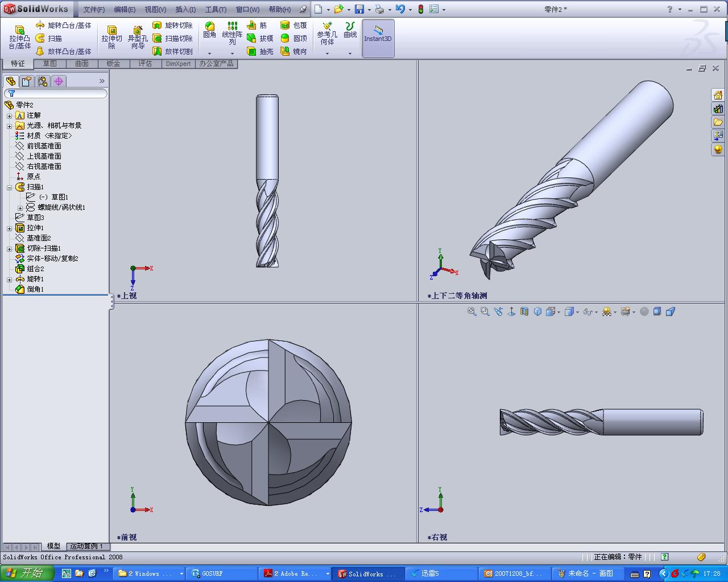Open the 参考几何体 reference geometry tool
Screen dimensions: 728x582
point(327,34)
